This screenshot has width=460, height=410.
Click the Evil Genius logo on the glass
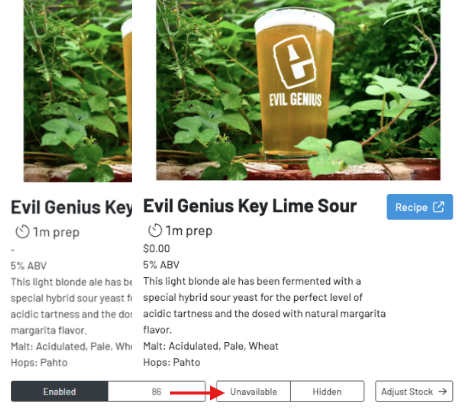tap(294, 62)
